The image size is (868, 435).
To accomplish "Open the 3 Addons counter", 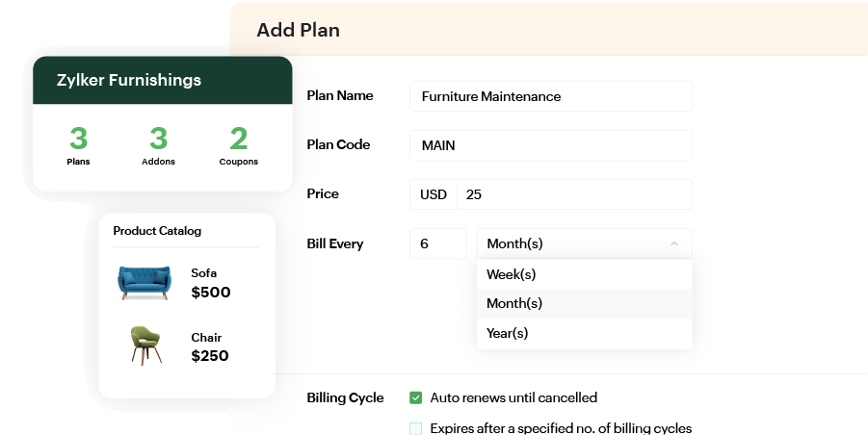I will pos(159,145).
